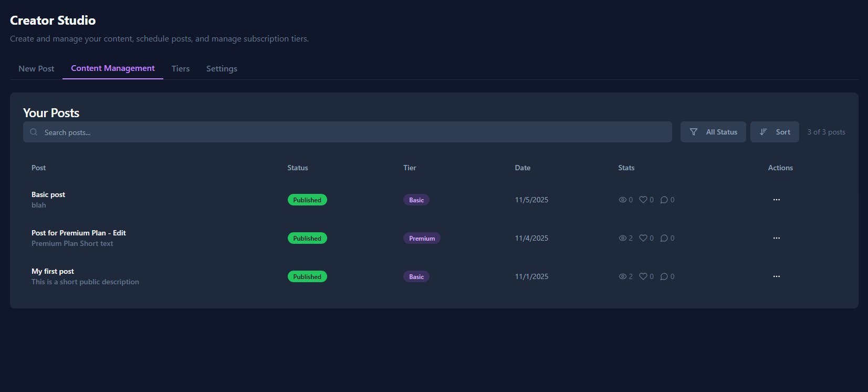Click the comment bubble icon for Basic post
Viewport: 868px width, 392px height.
point(664,200)
